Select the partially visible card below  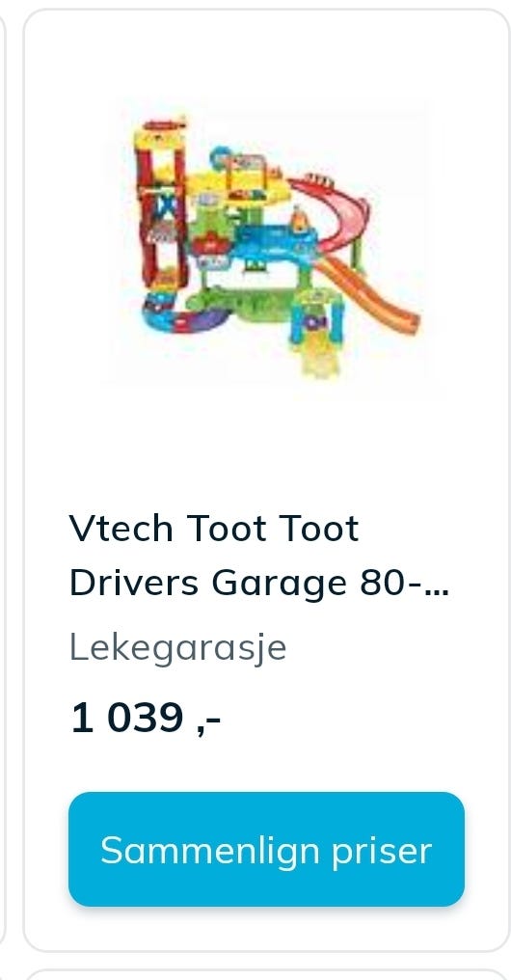[267, 975]
